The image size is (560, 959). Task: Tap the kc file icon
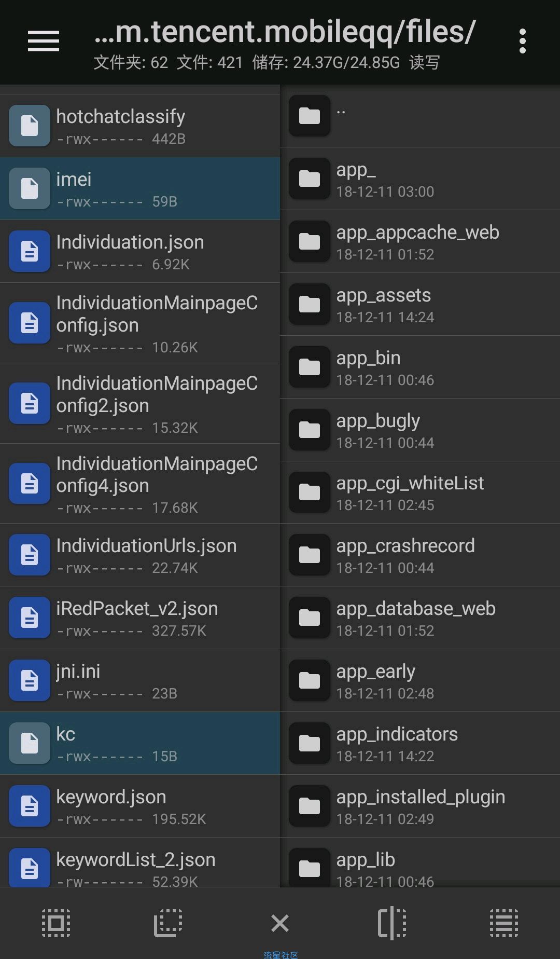(x=30, y=743)
